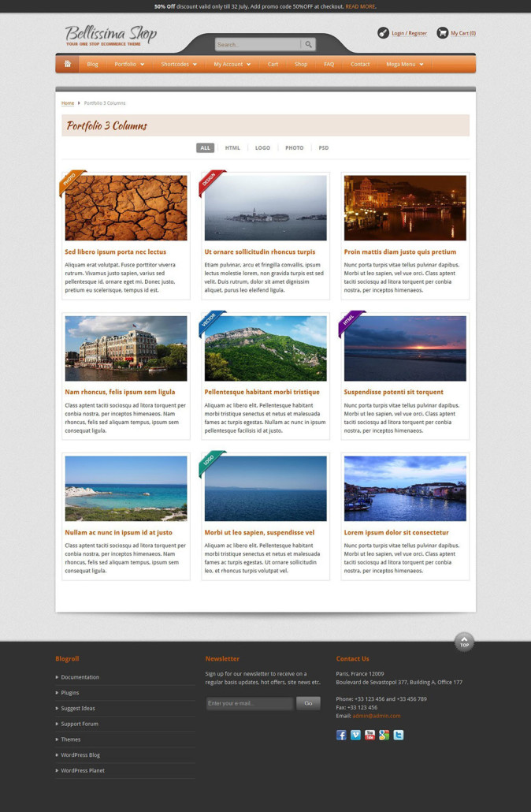This screenshot has height=812, width=531.
Task: Open the Support Forum blogroll link
Action: tap(80, 724)
